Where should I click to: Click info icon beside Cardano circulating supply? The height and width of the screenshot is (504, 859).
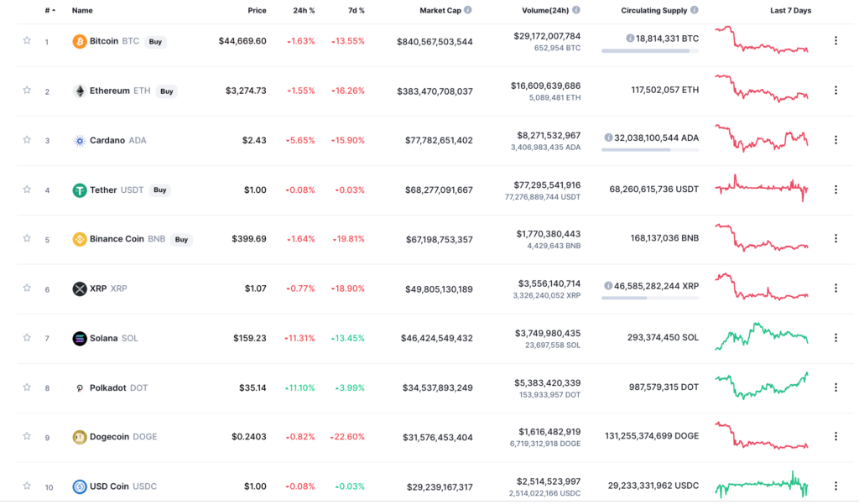coord(608,138)
